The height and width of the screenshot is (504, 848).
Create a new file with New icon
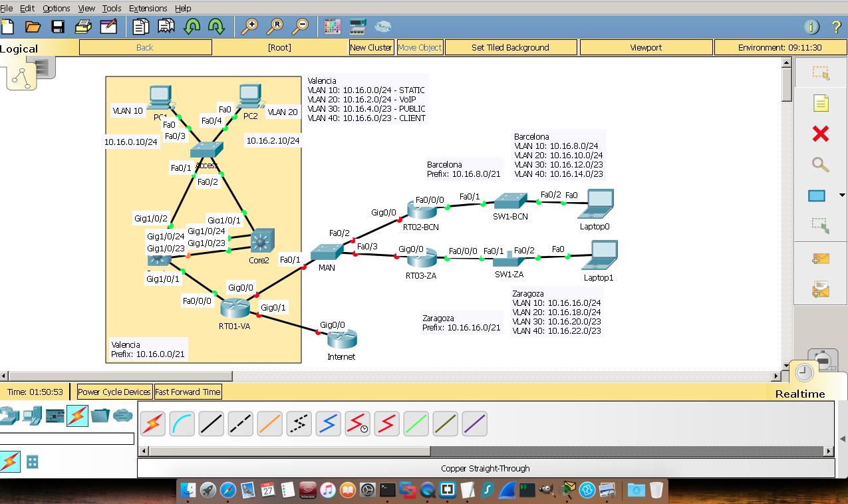7,27
